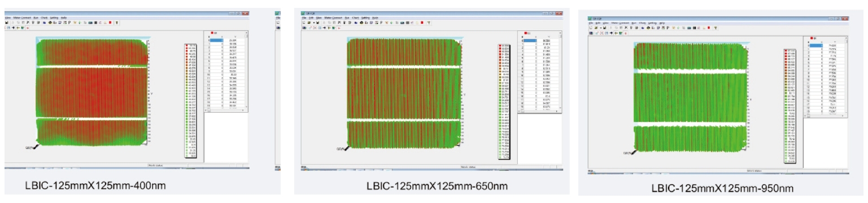Open the dropdown arrow beside Open in the 950nm toolbar
The height and width of the screenshot is (203, 868).
[601, 28]
